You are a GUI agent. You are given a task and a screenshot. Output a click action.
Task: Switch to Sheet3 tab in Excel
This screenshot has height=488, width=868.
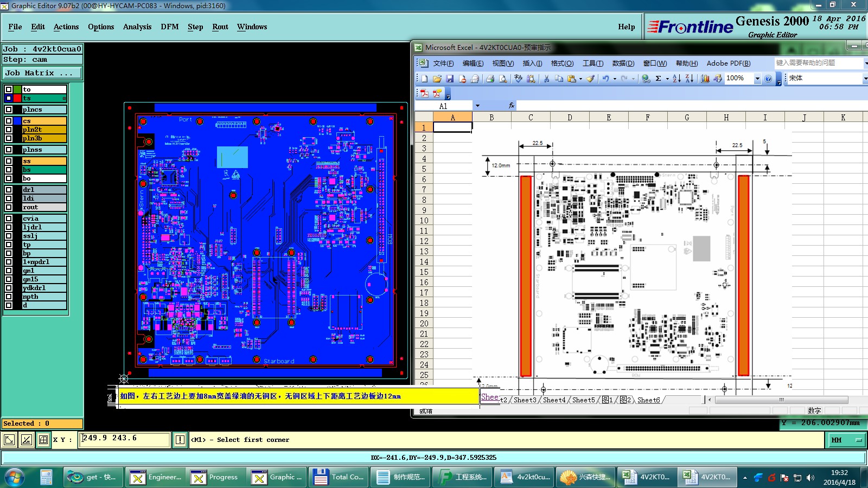pyautogui.click(x=525, y=400)
